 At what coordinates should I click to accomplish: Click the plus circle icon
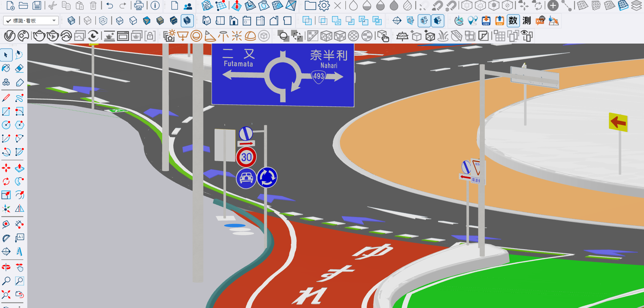(x=553, y=5)
